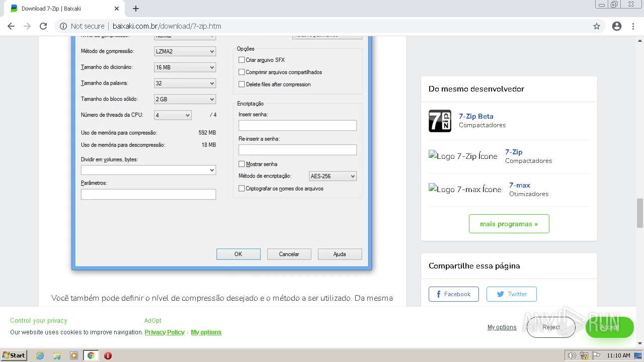
Task: Click the Re-inserir a senha field
Action: tap(297, 150)
